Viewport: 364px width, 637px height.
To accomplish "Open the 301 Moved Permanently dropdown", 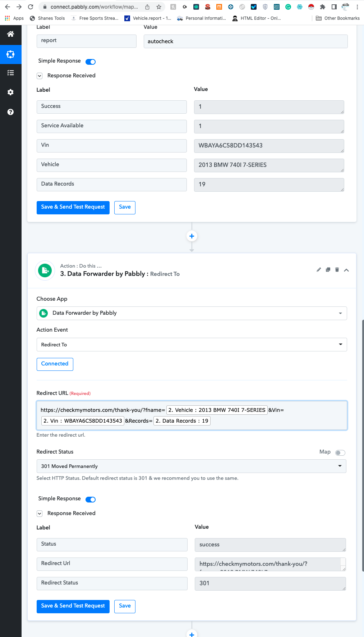I will [x=191, y=466].
